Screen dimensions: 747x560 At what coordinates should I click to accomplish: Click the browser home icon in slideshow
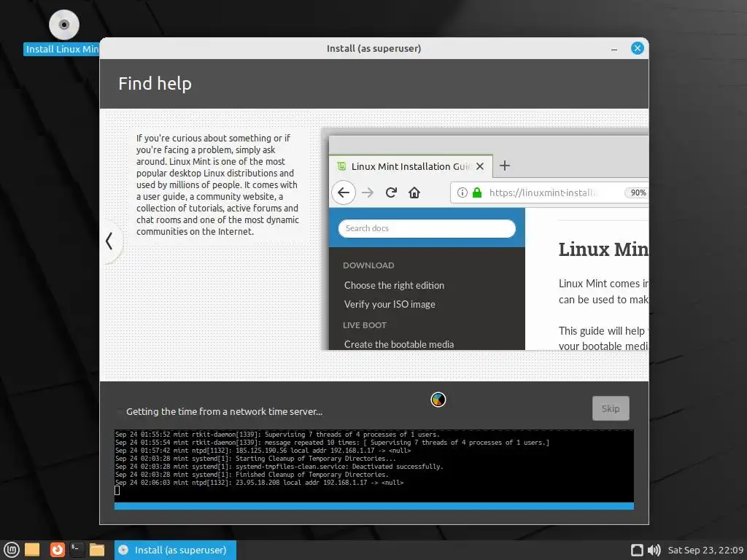414,192
